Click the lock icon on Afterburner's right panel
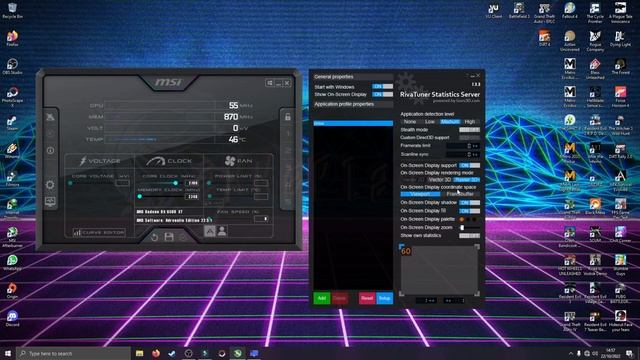The width and height of the screenshot is (640, 360). [x=288, y=117]
